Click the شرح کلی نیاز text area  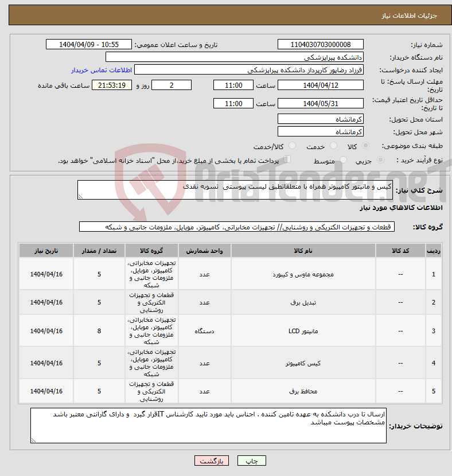coord(235,190)
